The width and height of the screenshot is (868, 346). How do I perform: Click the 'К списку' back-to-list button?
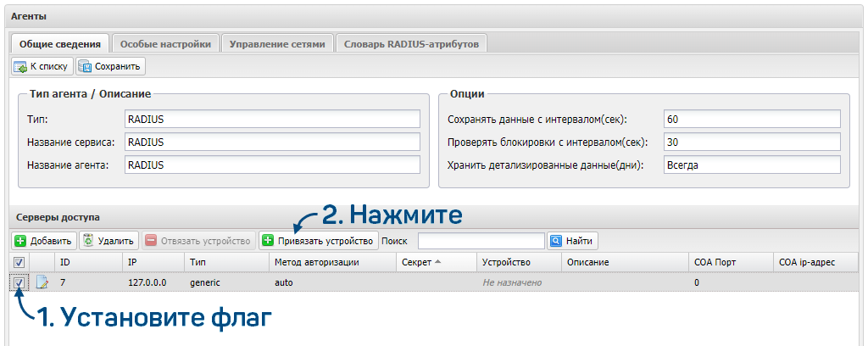tap(42, 66)
